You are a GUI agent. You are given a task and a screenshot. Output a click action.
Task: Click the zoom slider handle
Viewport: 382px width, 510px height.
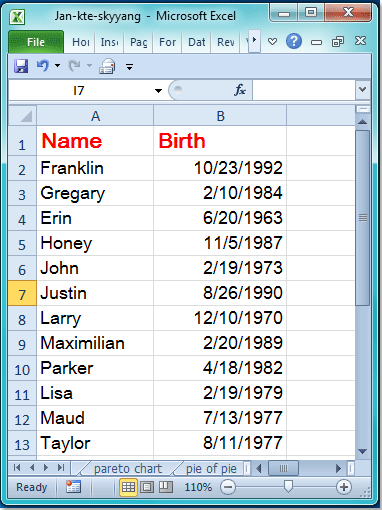click(x=288, y=486)
